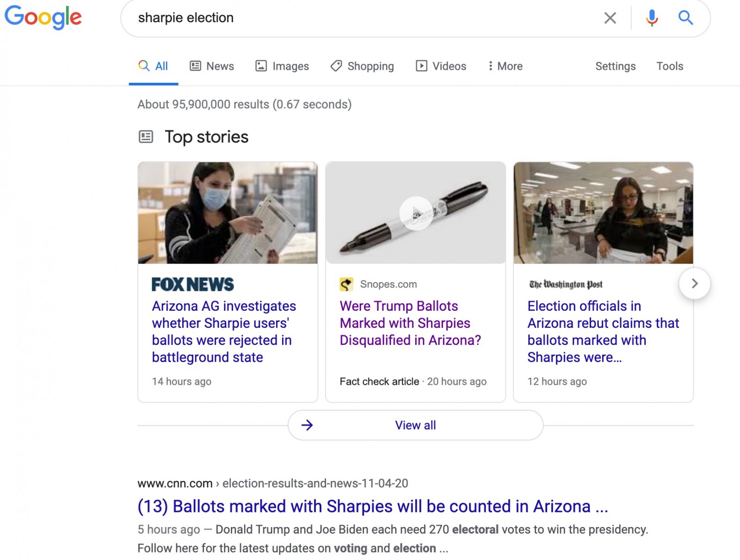Image resolution: width=740 pixels, height=560 pixels.
Task: Open CNN 'Ballots marked with Sharpies will be counted' result
Action: (x=373, y=506)
